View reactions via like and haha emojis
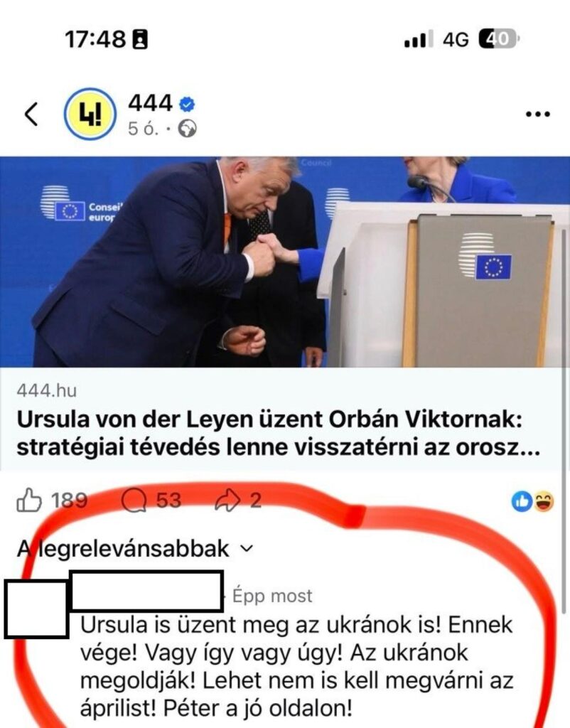 click(x=532, y=501)
